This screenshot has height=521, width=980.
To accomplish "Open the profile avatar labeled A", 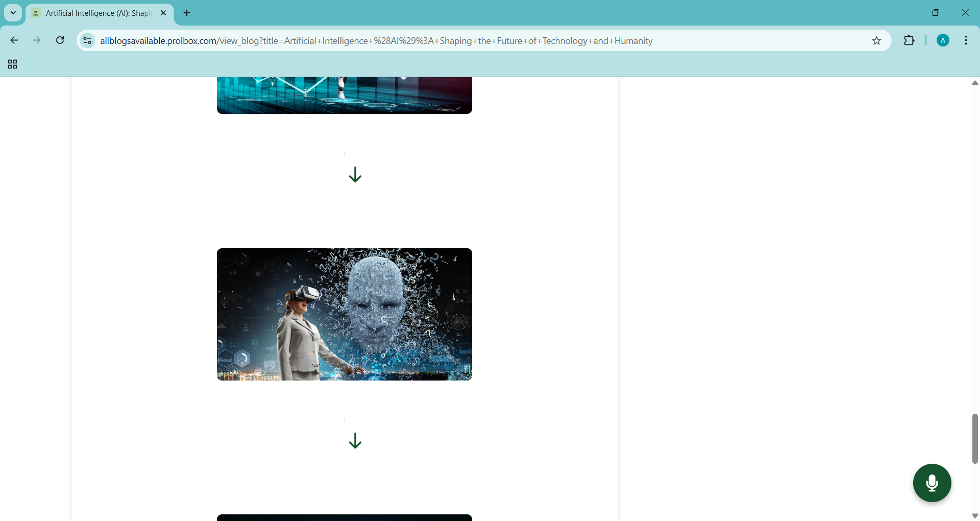I will pos(943,41).
